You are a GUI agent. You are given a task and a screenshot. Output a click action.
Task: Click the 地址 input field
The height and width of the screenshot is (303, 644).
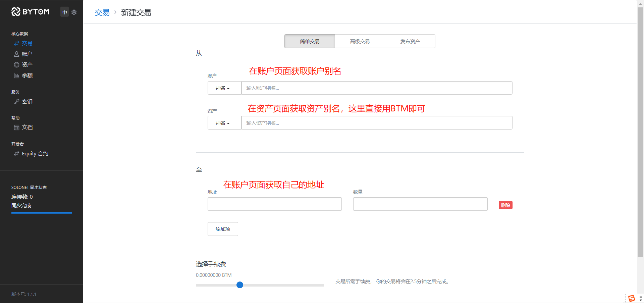274,204
